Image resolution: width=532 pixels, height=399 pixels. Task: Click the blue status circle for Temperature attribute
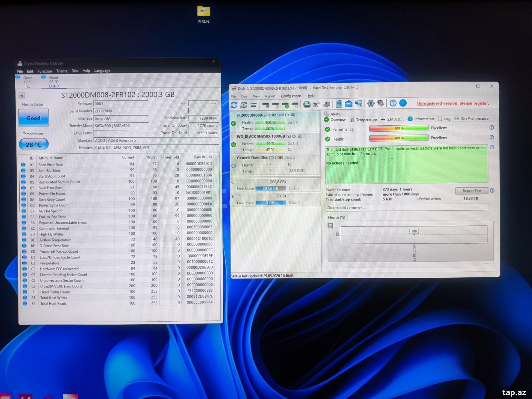coord(24,263)
